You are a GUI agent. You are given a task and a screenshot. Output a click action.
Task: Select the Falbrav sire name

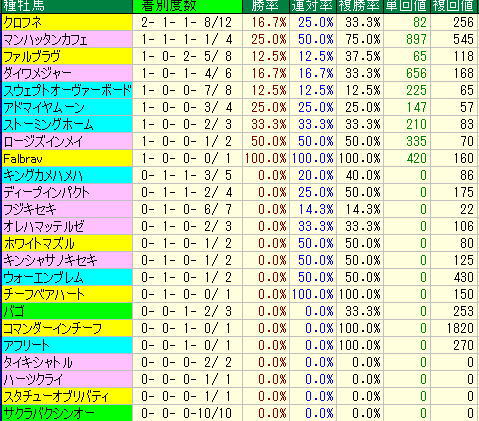click(23, 159)
